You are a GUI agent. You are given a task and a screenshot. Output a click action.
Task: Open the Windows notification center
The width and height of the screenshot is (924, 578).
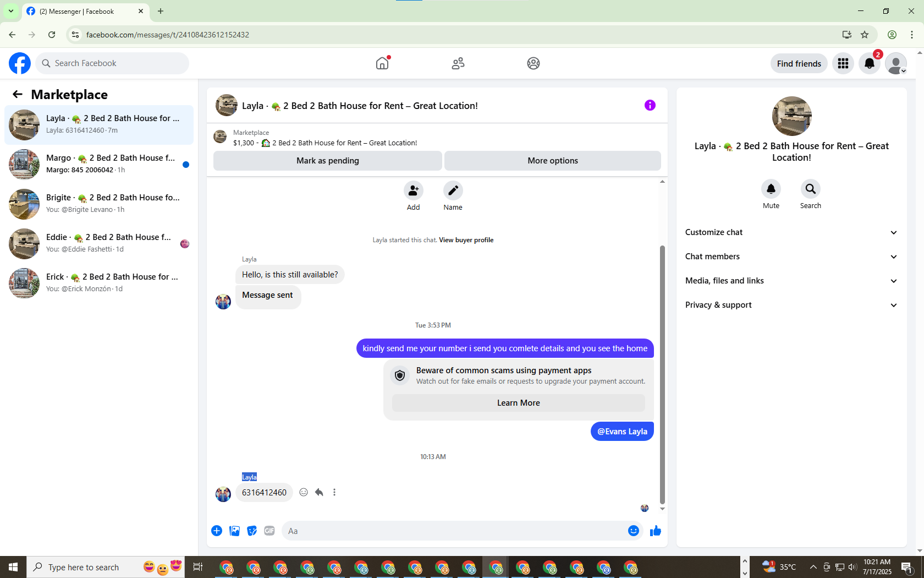point(908,567)
